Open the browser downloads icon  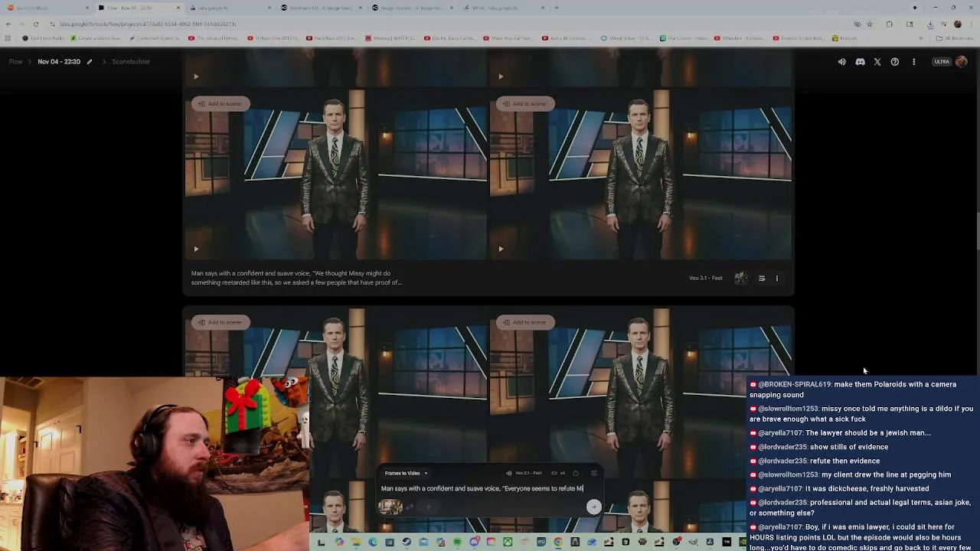929,24
